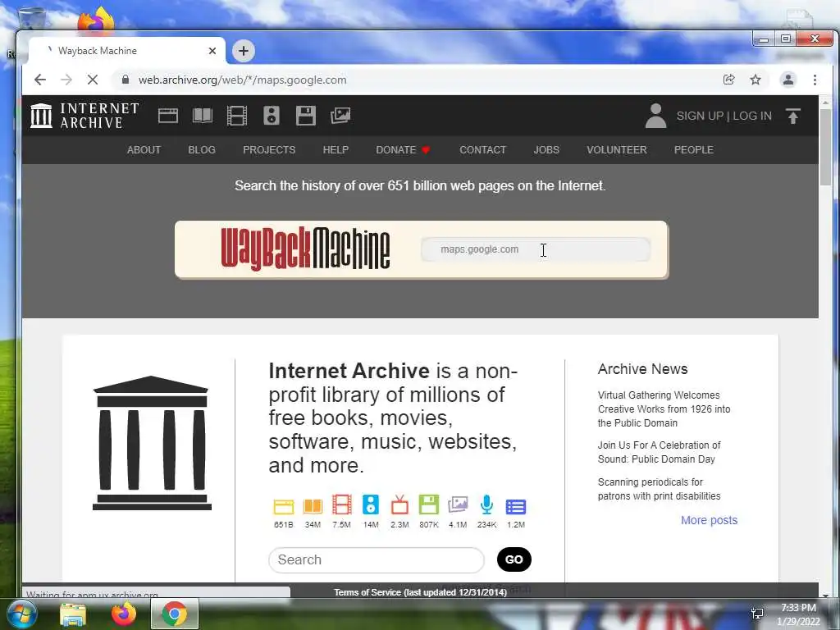This screenshot has width=840, height=630.
Task: Open the ABOUT menu item
Action: [x=144, y=150]
